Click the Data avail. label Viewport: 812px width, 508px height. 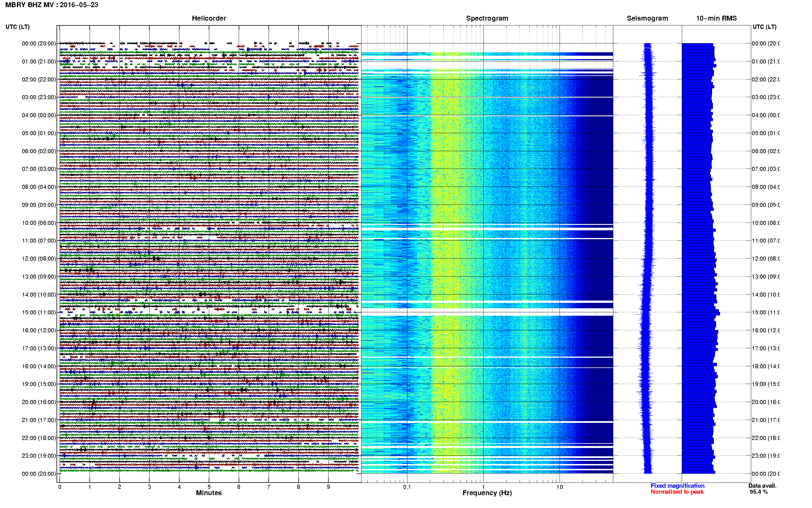tap(762, 486)
